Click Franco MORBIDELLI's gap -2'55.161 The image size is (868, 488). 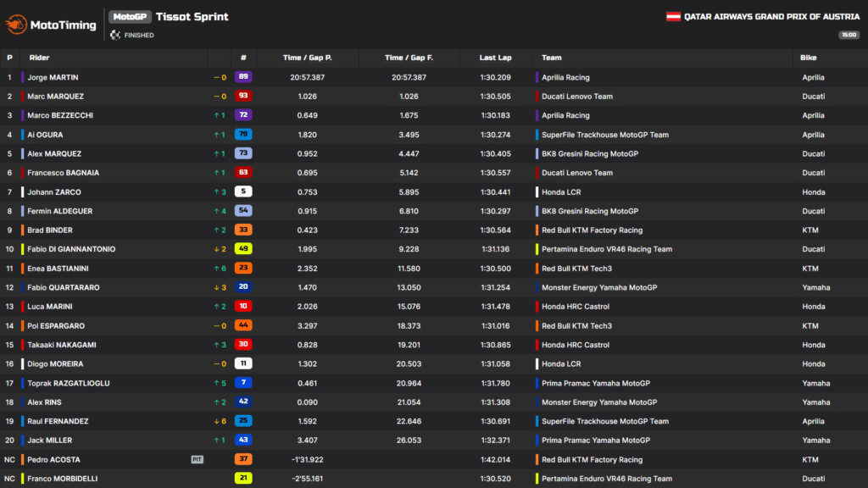pos(307,479)
